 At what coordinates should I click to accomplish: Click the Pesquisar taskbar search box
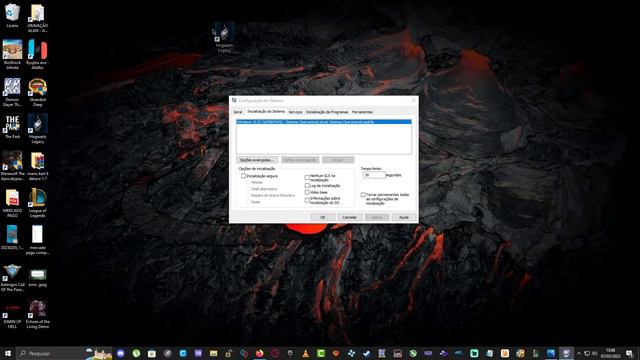coord(51,353)
